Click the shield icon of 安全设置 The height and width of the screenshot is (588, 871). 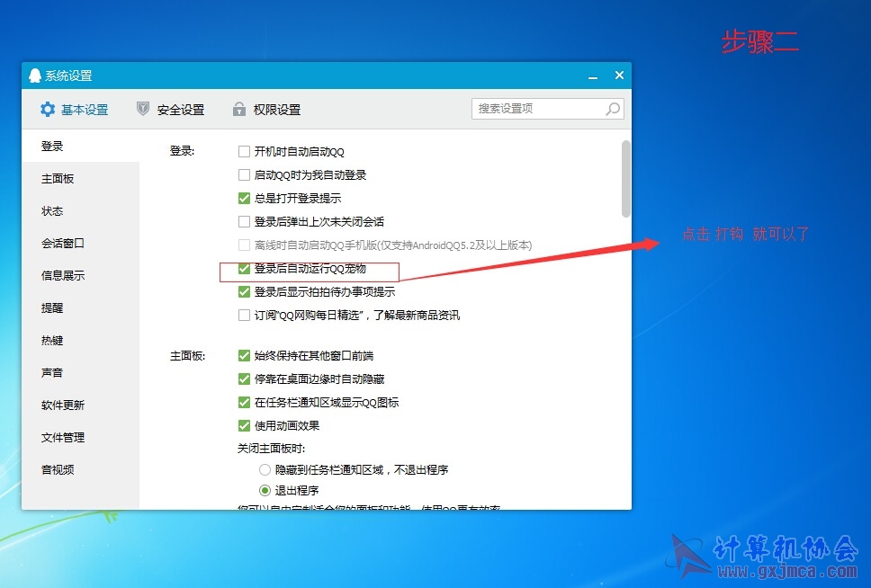tap(143, 109)
